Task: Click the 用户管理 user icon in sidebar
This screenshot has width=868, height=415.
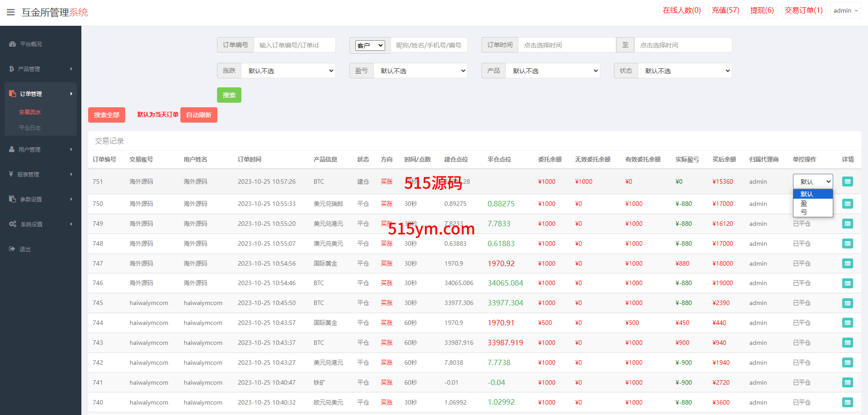Action: (12, 149)
